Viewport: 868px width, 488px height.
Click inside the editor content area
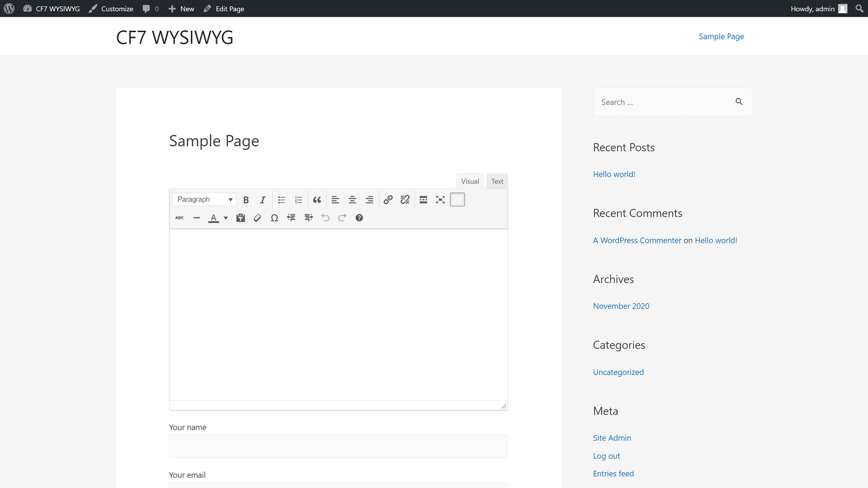[339, 315]
